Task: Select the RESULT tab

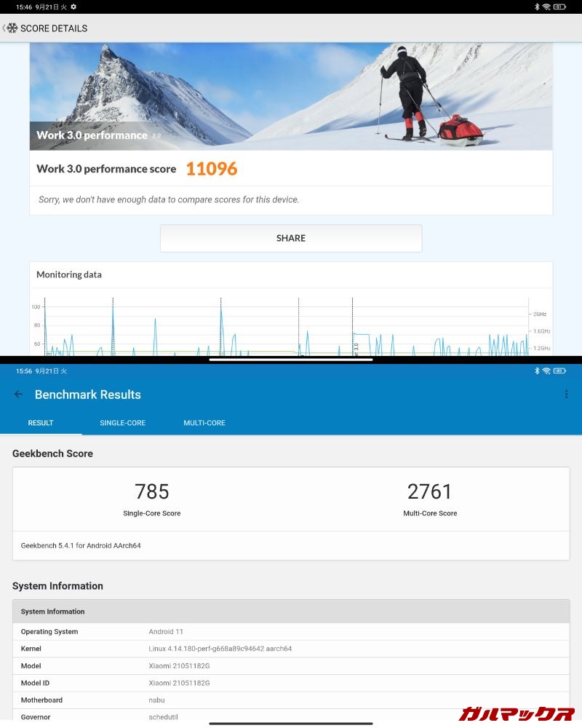Action: (41, 423)
